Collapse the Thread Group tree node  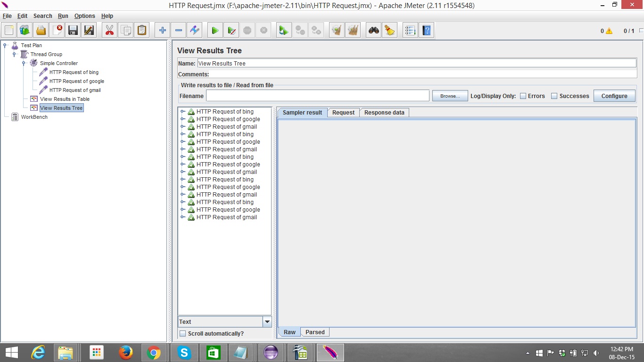tap(15, 54)
